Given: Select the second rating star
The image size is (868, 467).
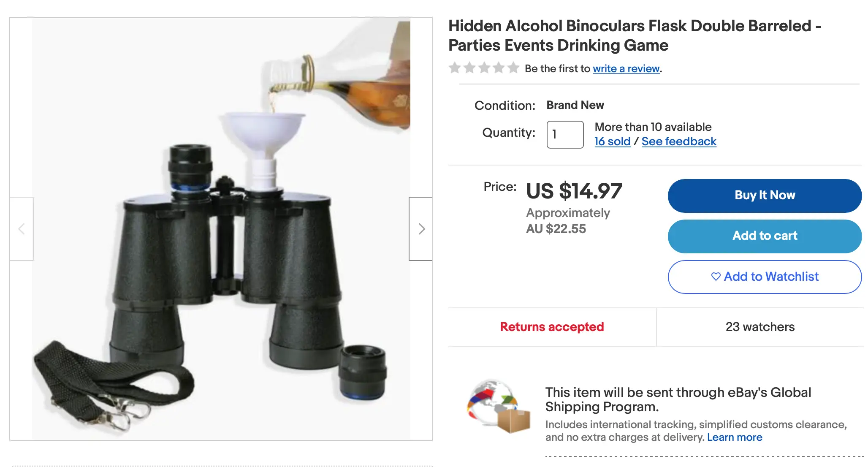Looking at the screenshot, I should click(469, 68).
